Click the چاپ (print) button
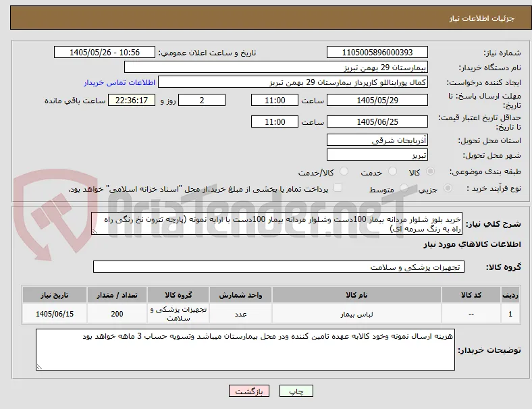This screenshot has width=532, height=409. click(296, 391)
